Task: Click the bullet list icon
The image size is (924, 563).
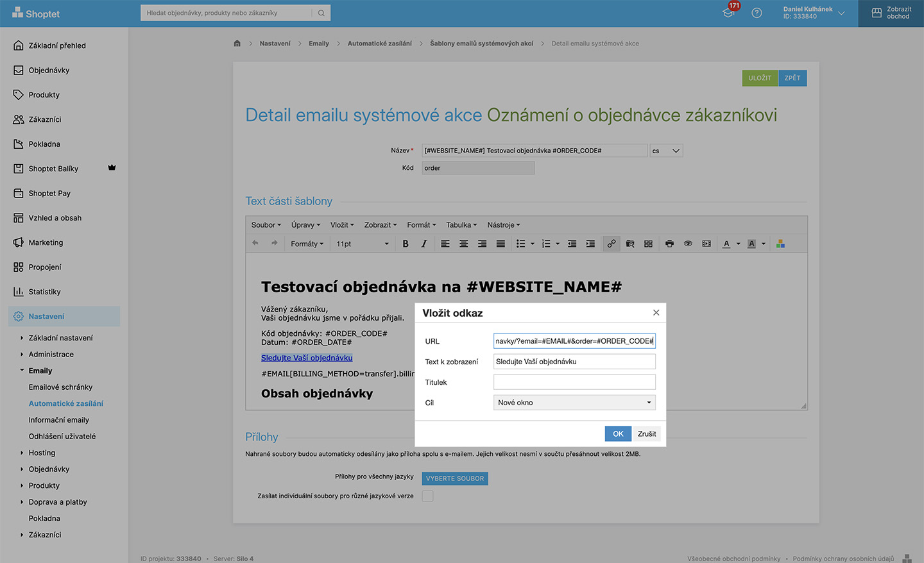Action: [520, 244]
